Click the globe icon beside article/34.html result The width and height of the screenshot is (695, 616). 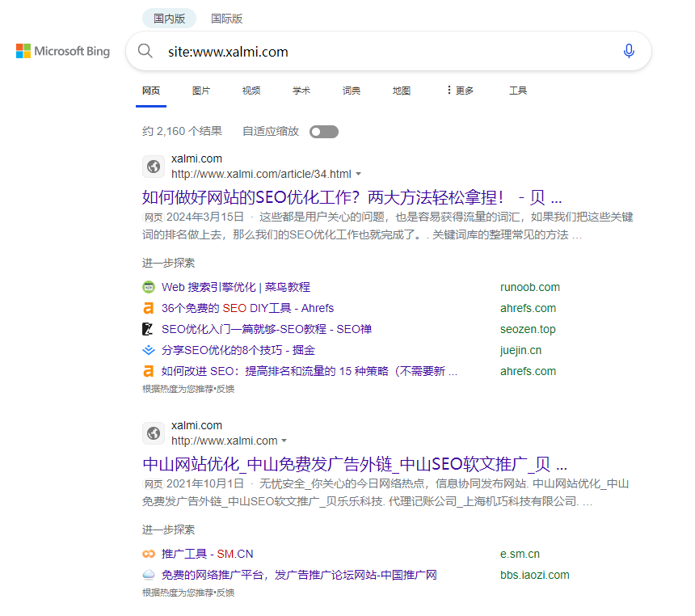(x=154, y=167)
